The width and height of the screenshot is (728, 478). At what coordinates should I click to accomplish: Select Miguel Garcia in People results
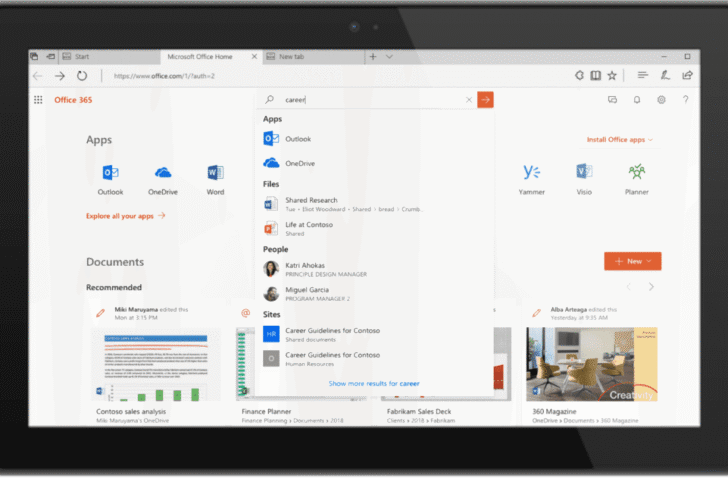click(x=374, y=294)
